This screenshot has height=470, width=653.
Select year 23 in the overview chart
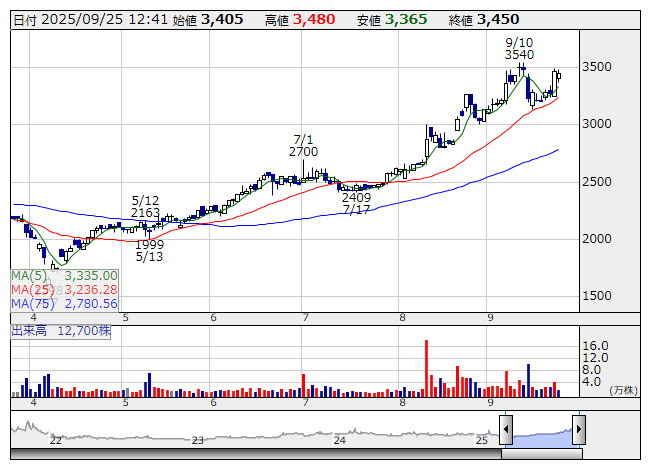coord(198,440)
